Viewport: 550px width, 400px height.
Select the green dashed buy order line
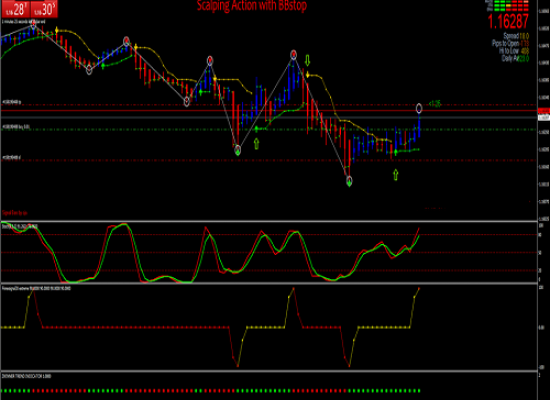point(269,130)
